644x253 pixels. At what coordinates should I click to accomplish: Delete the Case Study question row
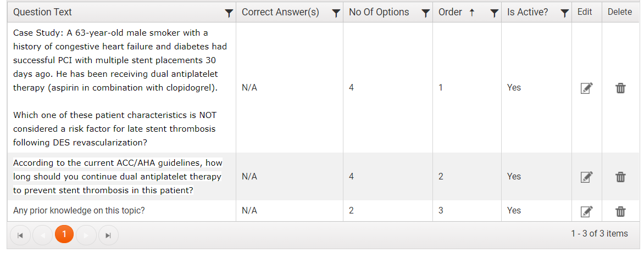click(x=620, y=88)
